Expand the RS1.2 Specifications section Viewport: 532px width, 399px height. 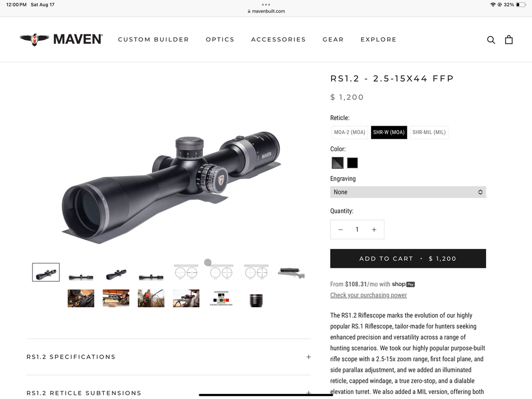tap(169, 357)
